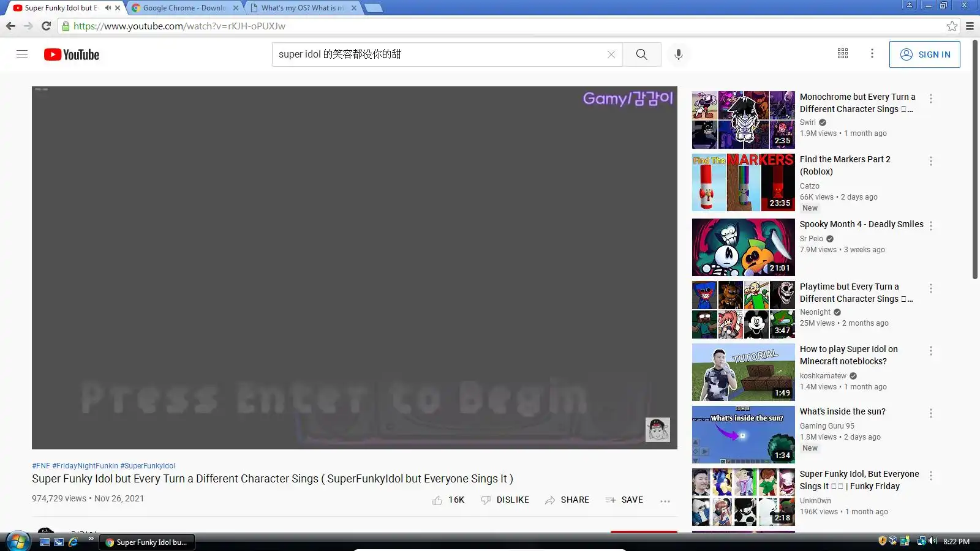Share the Super Funky Idol video

(x=567, y=500)
